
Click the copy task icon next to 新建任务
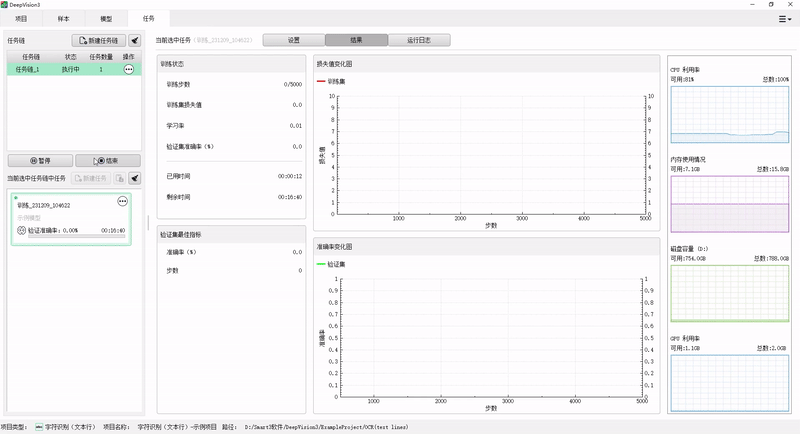[119, 178]
